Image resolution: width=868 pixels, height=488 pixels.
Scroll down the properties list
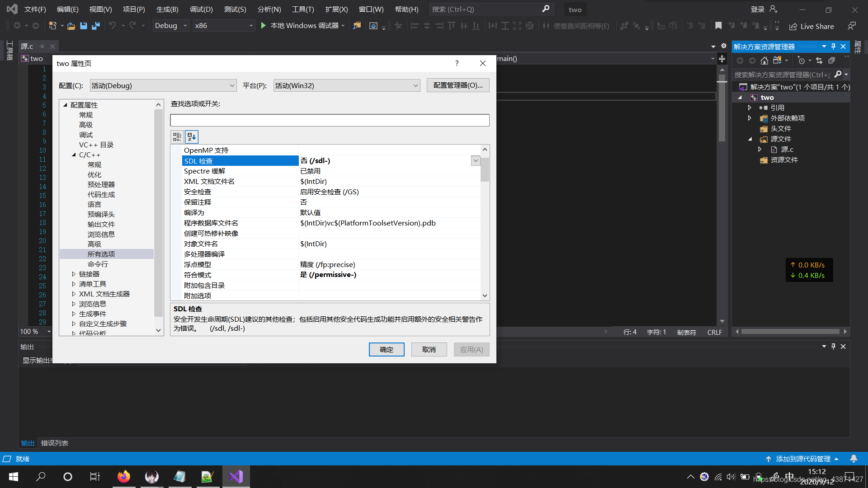pyautogui.click(x=485, y=296)
